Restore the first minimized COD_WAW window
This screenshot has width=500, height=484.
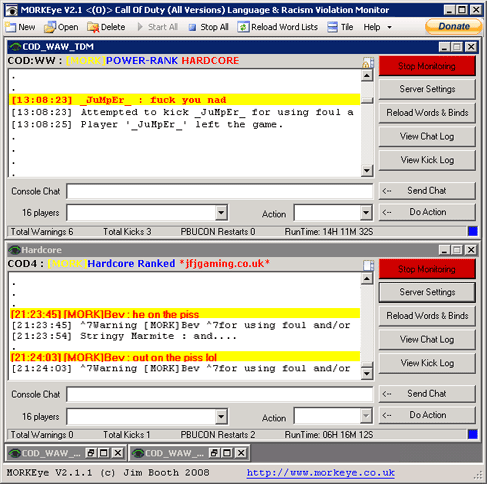[x=91, y=453]
